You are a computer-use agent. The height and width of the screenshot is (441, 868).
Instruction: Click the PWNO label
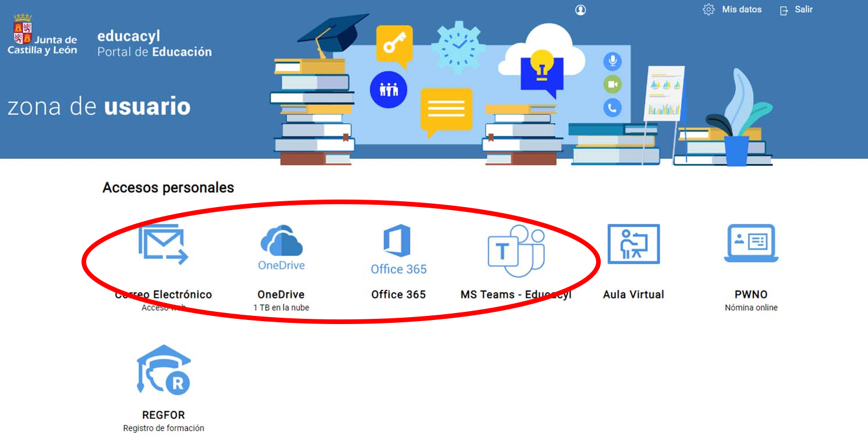[751, 294]
